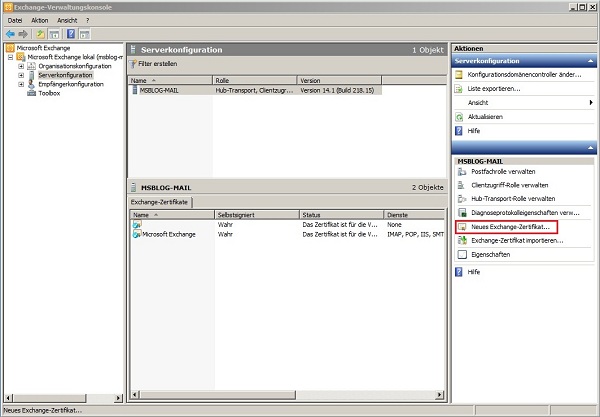Expand the Serverkonfiguration tree node
The width and height of the screenshot is (600, 417).
tap(21, 75)
